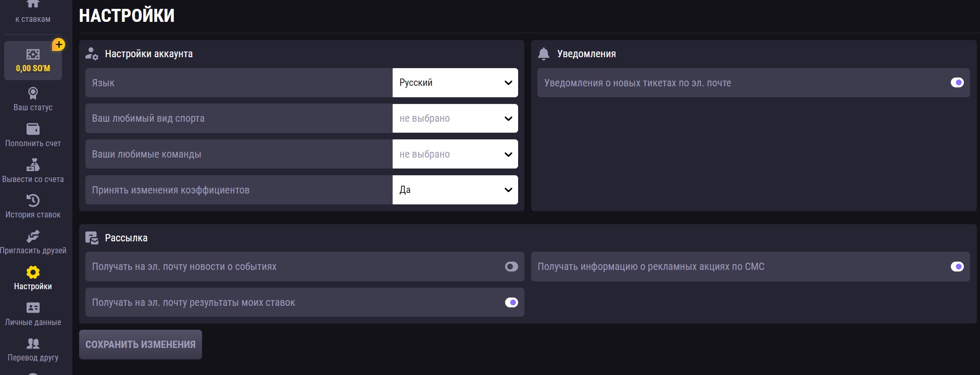This screenshot has height=375, width=980.
Task: Click the yellow «Настройки» gear icon
Action: click(33, 272)
